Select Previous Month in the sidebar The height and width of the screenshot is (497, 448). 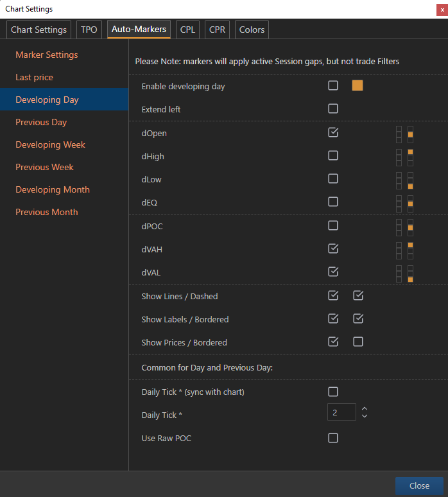coord(64,212)
